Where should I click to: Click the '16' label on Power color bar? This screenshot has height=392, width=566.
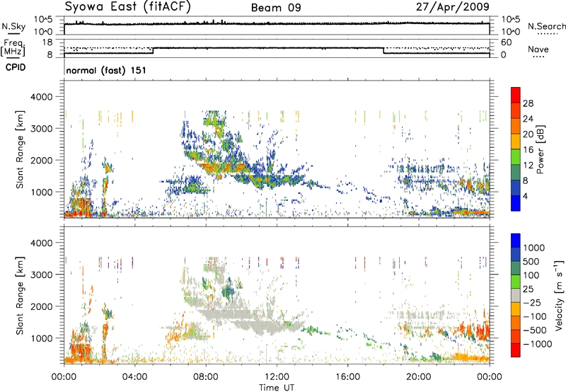[x=528, y=150]
